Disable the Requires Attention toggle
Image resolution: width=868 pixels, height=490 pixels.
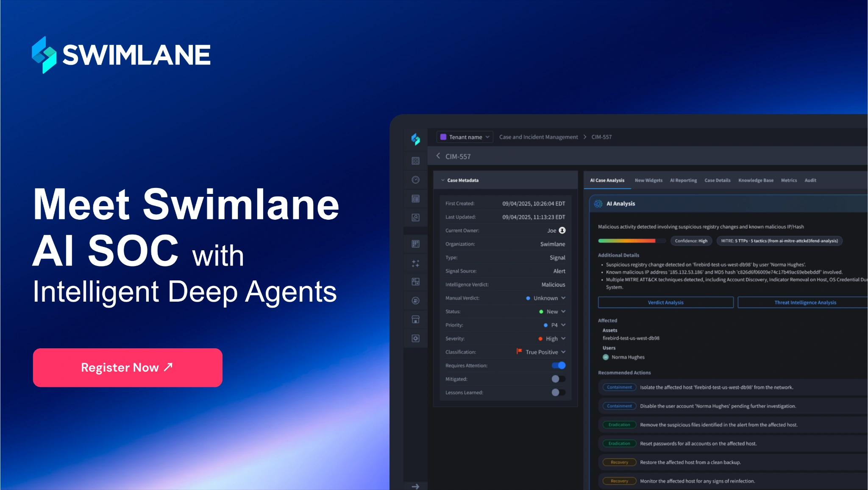558,365
